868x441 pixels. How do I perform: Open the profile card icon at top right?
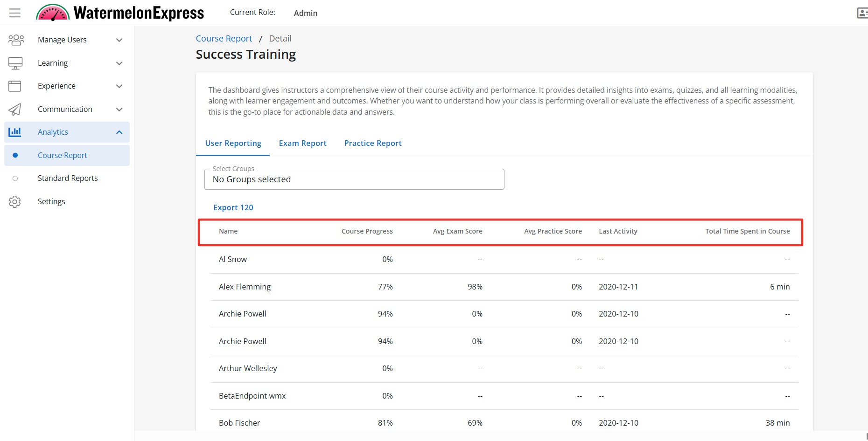tap(862, 13)
